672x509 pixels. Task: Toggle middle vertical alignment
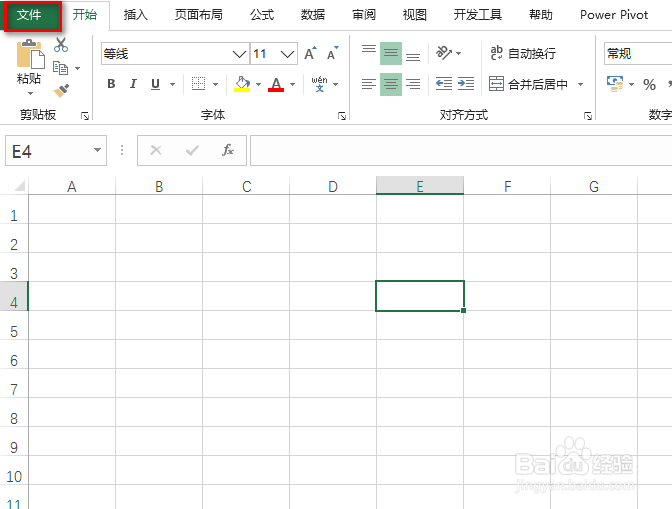coord(390,53)
